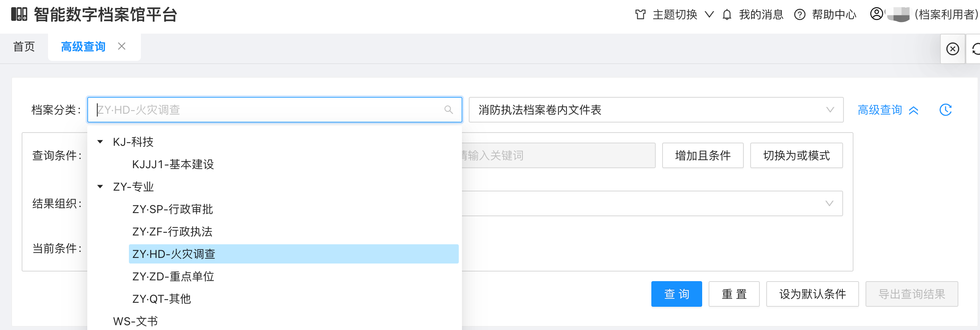Viewport: 980px width, 330px height.
Task: Switch to the 首页 tab
Action: point(24,47)
